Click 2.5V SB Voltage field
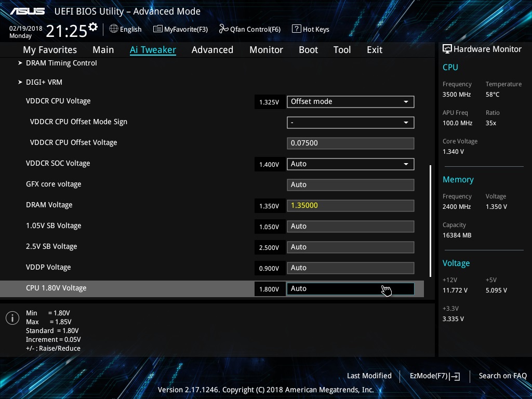 [351, 247]
